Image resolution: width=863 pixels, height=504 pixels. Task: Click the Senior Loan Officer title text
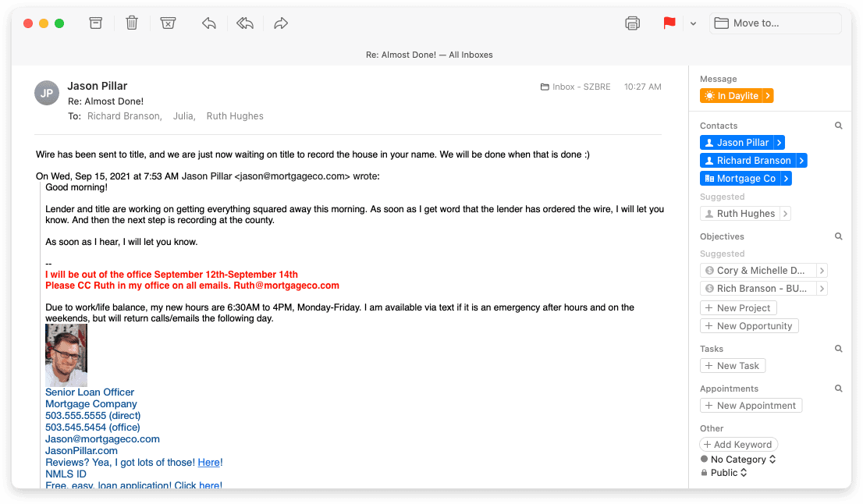pyautogui.click(x=90, y=392)
